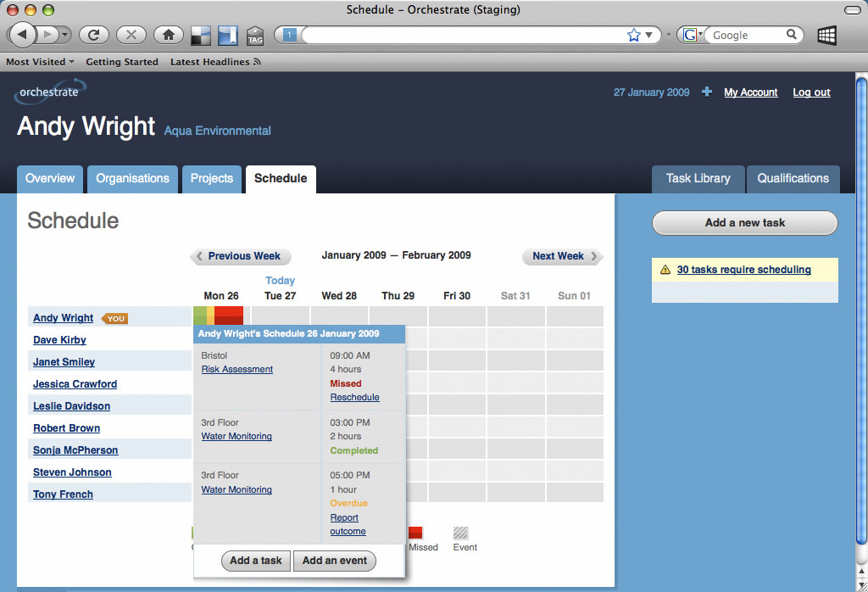Go to Next Week in the schedule
The width and height of the screenshot is (868, 592).
pos(561,256)
